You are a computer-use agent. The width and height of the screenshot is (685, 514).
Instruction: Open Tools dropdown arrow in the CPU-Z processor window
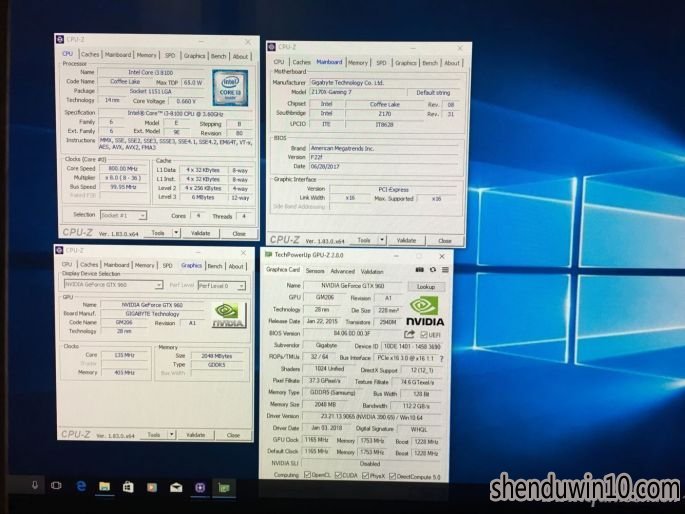[x=176, y=233]
